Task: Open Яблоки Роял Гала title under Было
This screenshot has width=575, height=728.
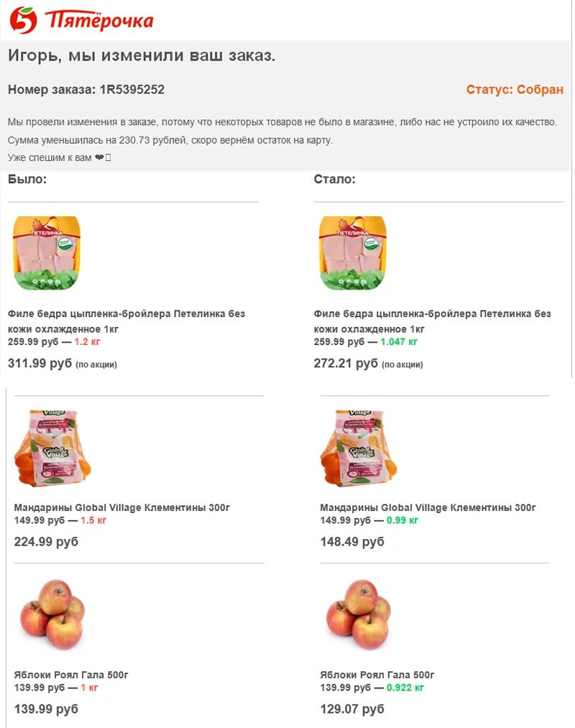Action: (x=71, y=675)
